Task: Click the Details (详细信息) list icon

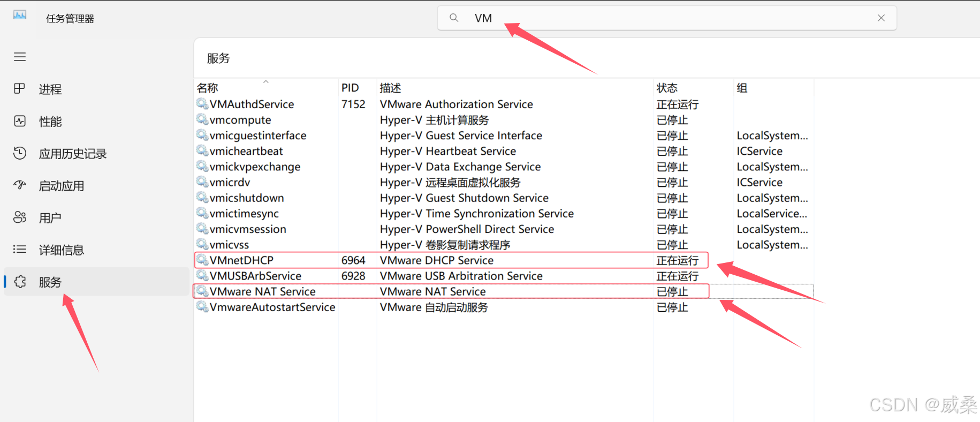Action: click(20, 250)
